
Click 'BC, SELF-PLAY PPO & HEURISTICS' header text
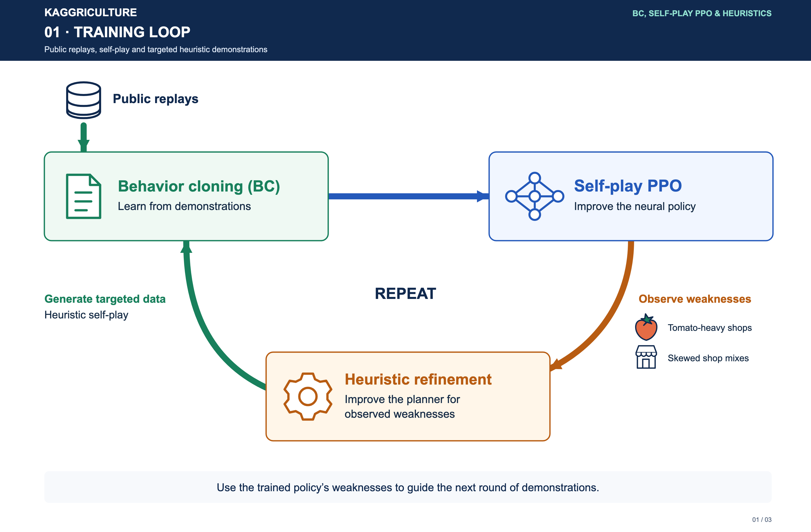(x=702, y=13)
